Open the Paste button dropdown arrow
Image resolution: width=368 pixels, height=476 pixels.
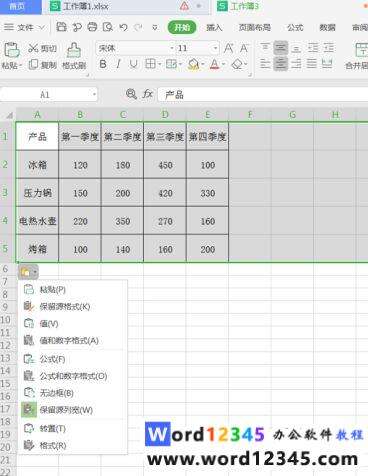pos(20,66)
